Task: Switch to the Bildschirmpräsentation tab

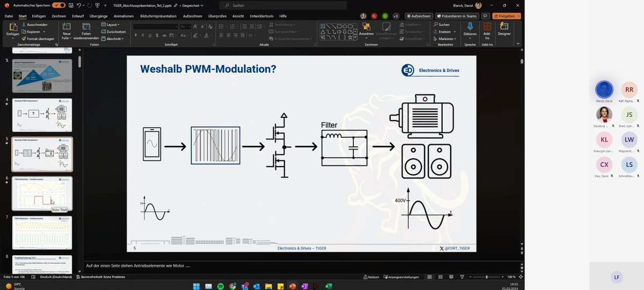Action: 158,16
